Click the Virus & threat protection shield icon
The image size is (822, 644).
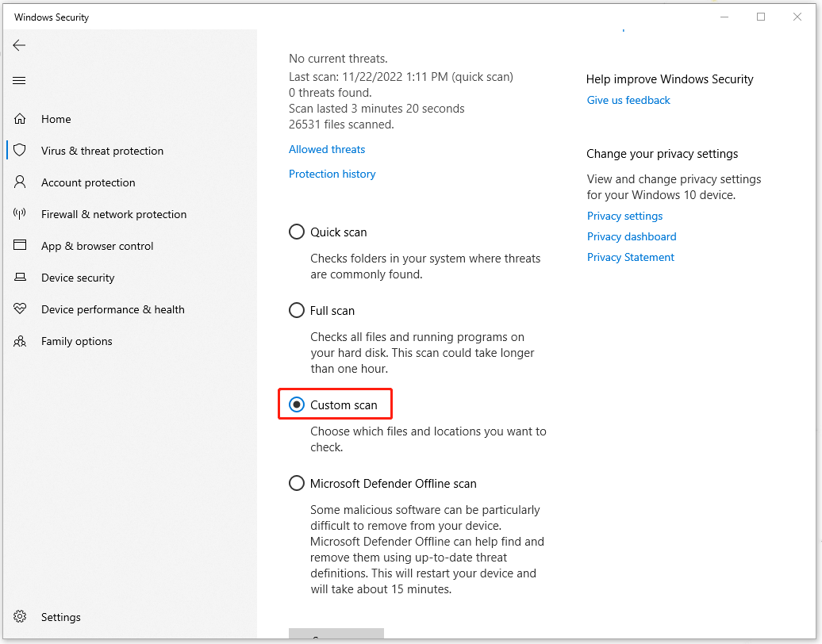tap(20, 151)
